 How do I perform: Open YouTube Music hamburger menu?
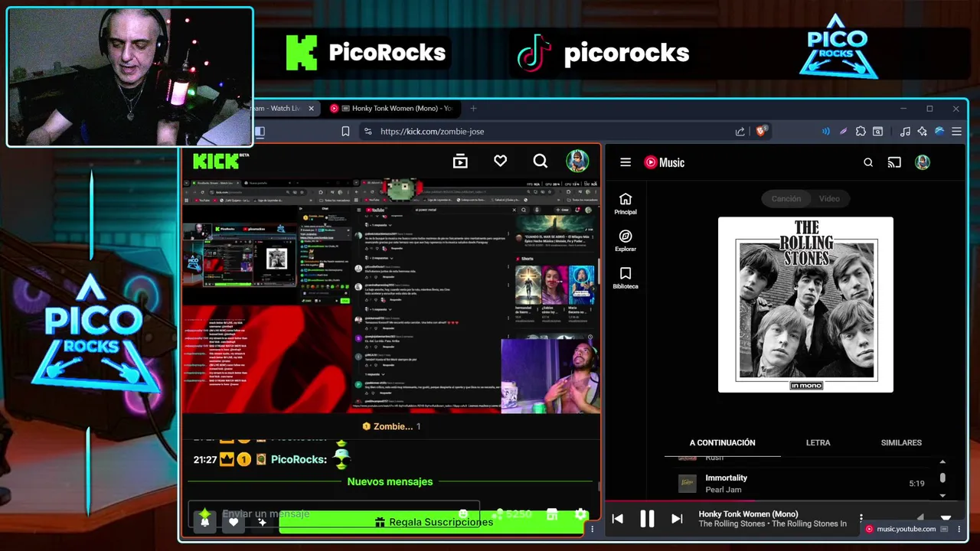[x=626, y=162]
